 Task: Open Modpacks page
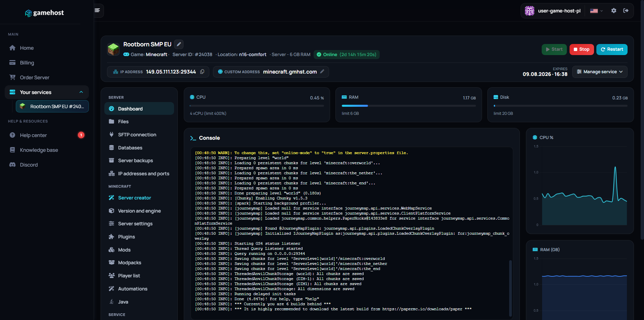[139, 263]
